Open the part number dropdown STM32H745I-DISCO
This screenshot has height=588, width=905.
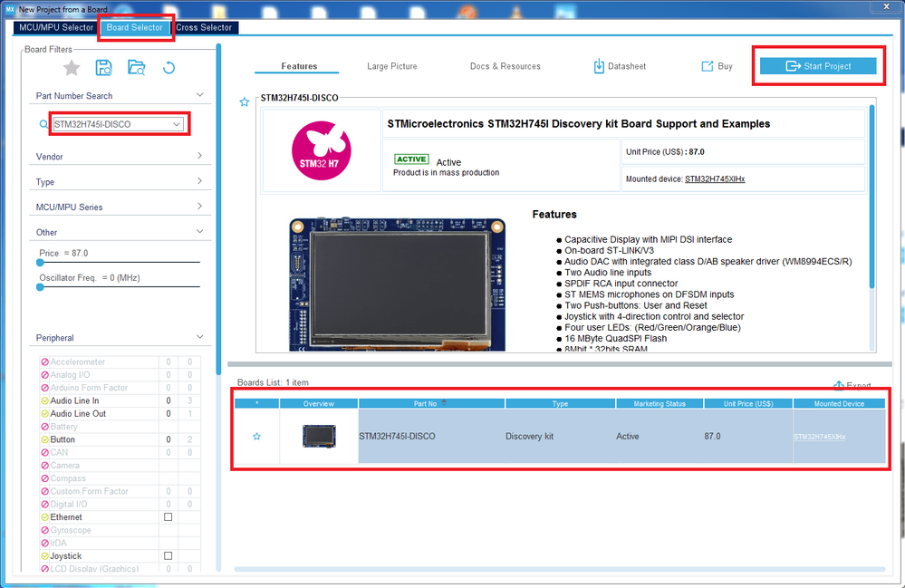(177, 124)
